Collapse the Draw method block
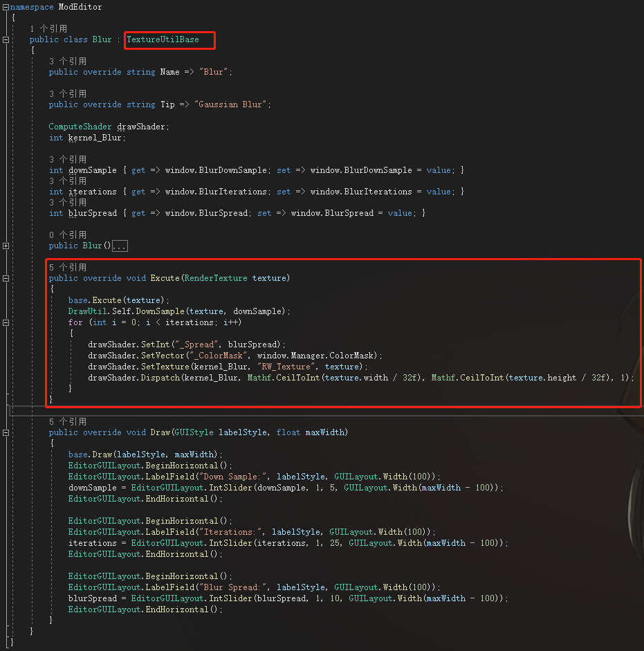This screenshot has width=644, height=651. pos(6,432)
